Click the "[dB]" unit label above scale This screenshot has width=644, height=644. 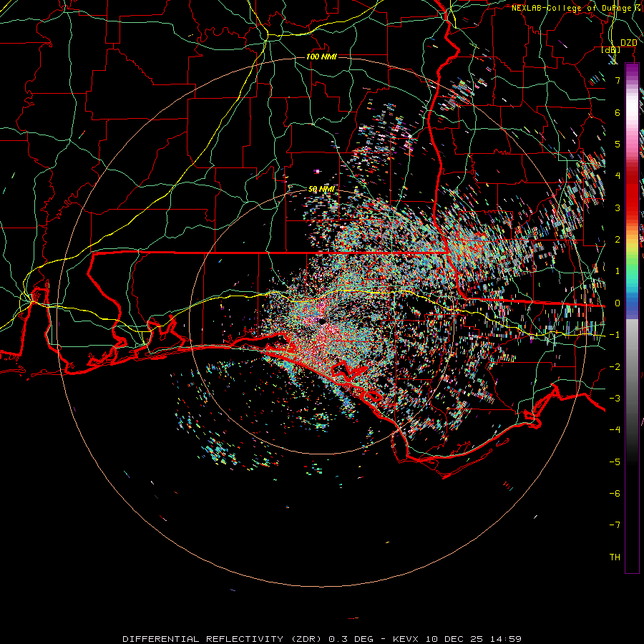pyautogui.click(x=611, y=50)
